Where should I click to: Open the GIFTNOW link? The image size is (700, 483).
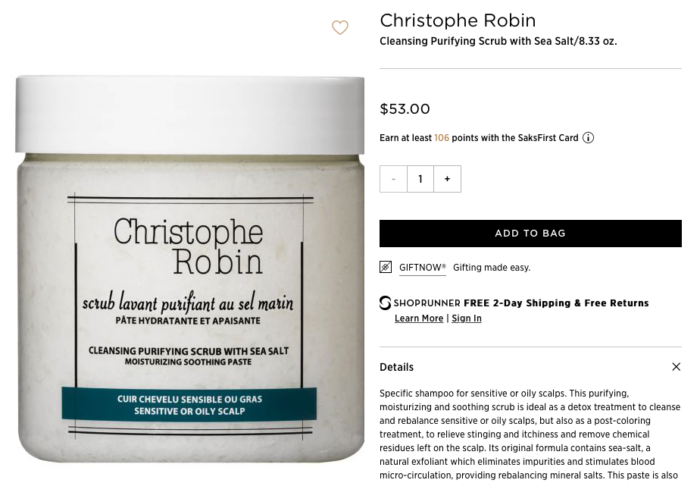click(422, 267)
